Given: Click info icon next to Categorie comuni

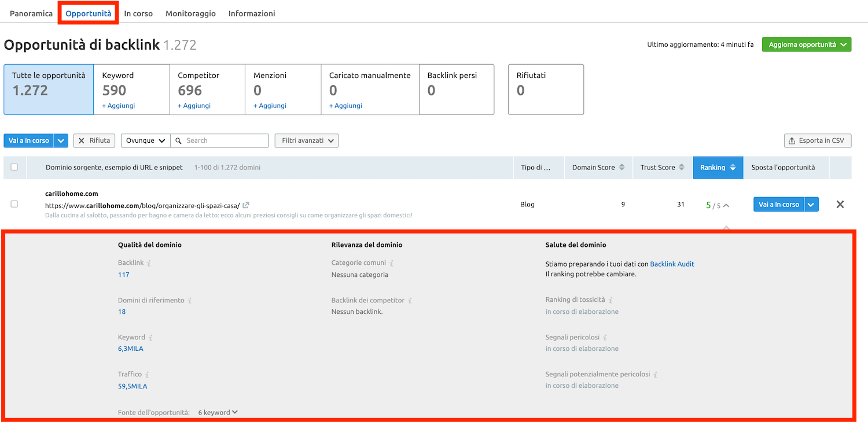Looking at the screenshot, I should point(391,263).
